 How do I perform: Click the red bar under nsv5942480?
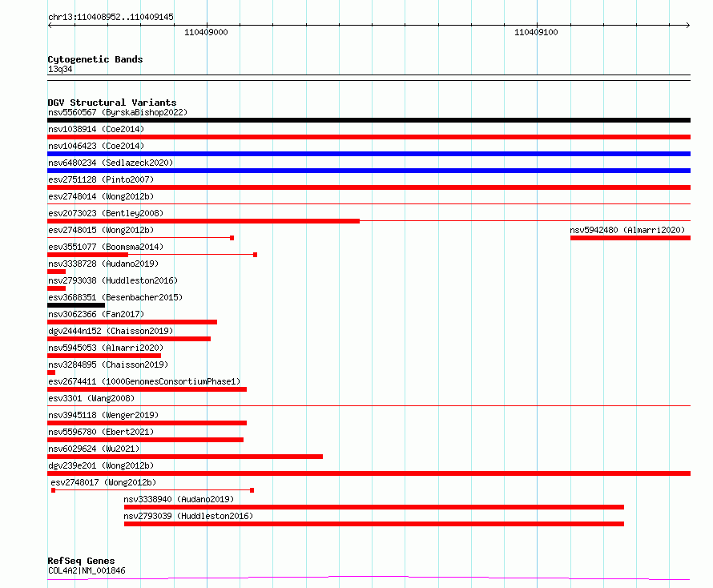pos(630,238)
